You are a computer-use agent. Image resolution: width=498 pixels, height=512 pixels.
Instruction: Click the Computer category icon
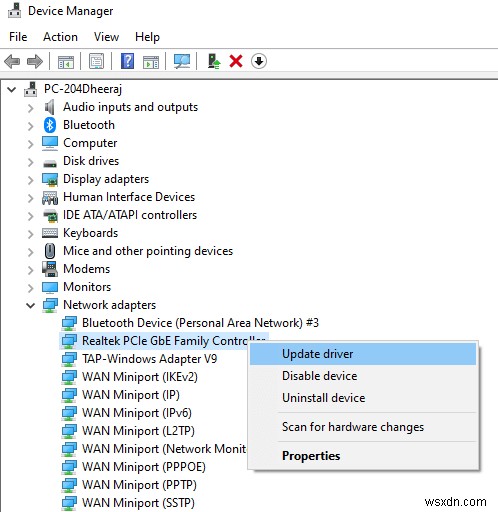(50, 143)
